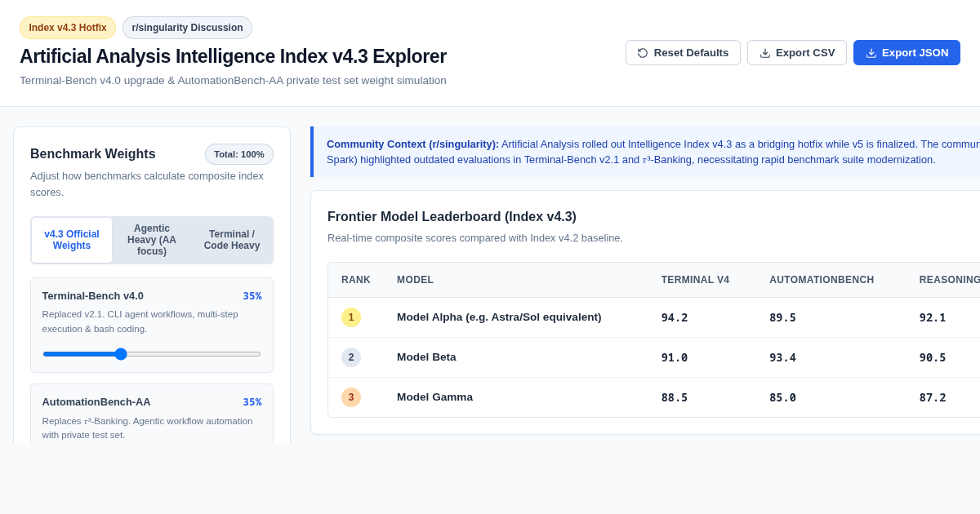
Task: Switch to Terminal / Code Heavy preset
Action: pos(232,240)
